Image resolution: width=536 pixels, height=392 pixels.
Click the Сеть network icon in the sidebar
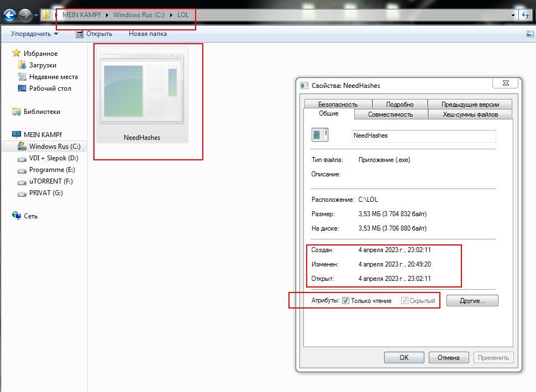pos(16,216)
